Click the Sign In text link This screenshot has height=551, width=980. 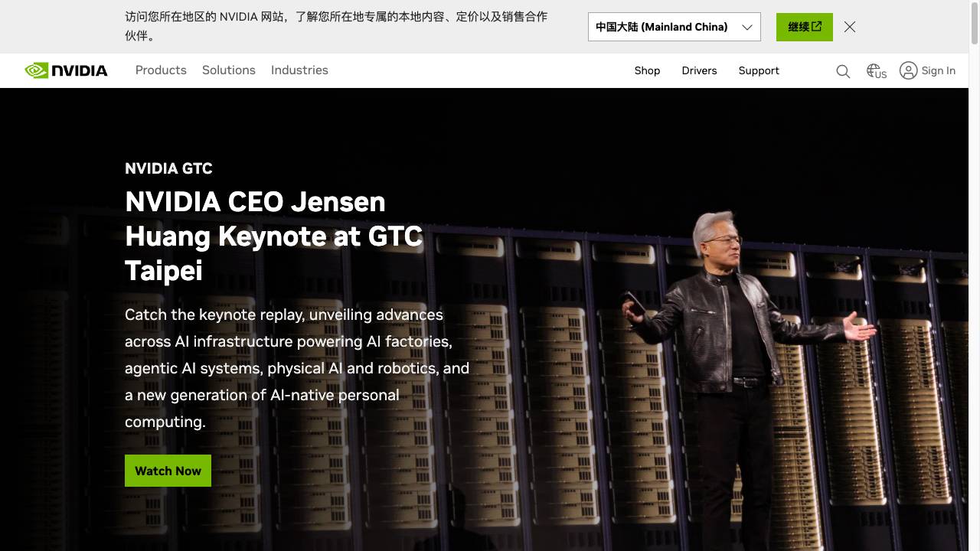tap(939, 70)
